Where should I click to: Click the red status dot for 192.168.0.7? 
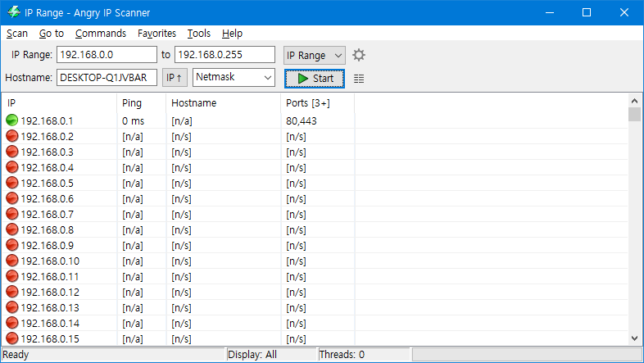[x=12, y=214]
